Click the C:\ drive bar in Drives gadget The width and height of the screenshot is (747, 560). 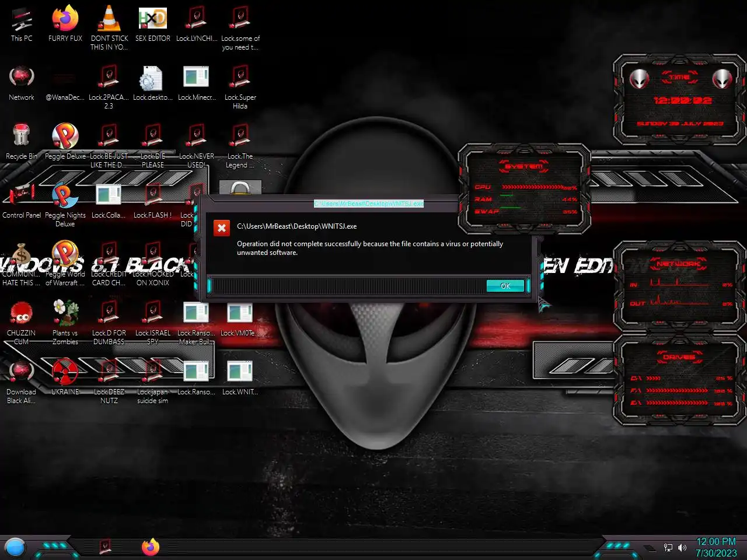(x=654, y=379)
